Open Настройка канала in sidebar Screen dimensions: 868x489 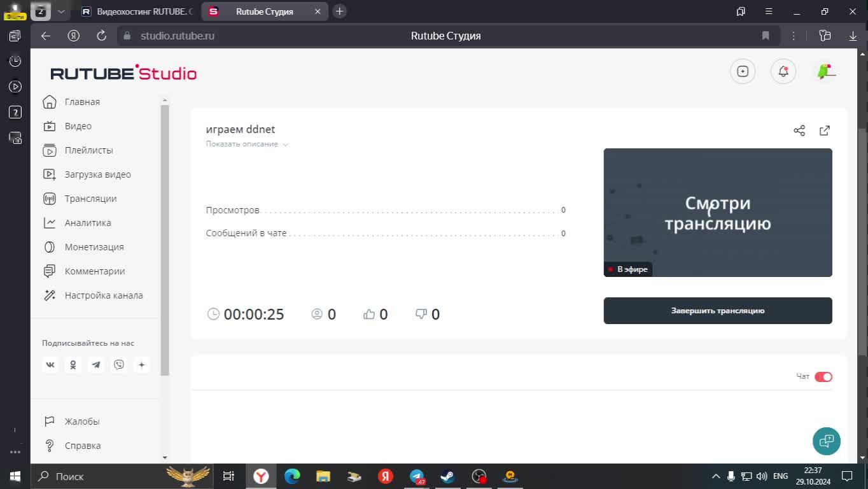point(104,295)
